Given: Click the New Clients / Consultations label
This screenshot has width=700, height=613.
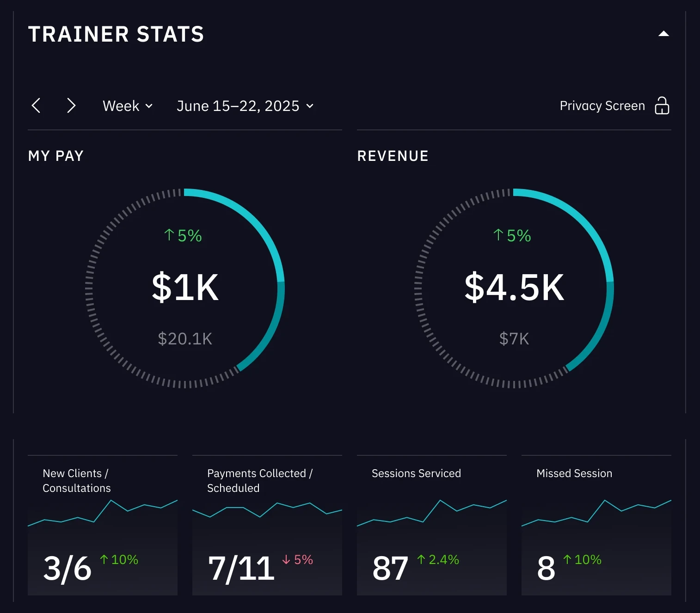Looking at the screenshot, I should click(77, 481).
